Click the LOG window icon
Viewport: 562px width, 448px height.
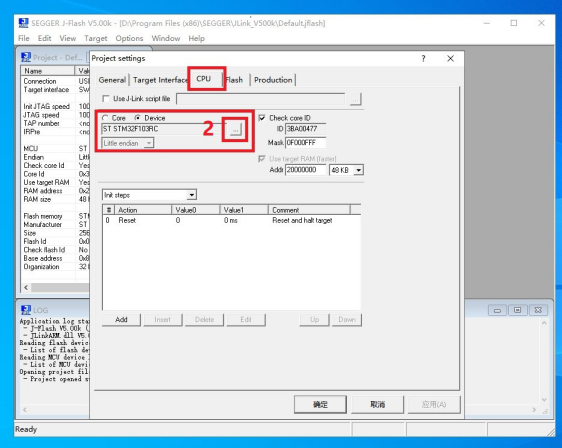[x=26, y=310]
